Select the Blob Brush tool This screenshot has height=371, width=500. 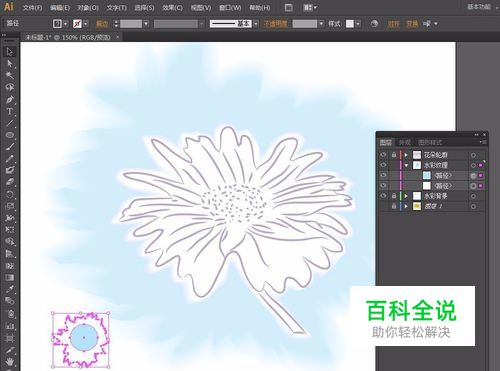[10, 170]
